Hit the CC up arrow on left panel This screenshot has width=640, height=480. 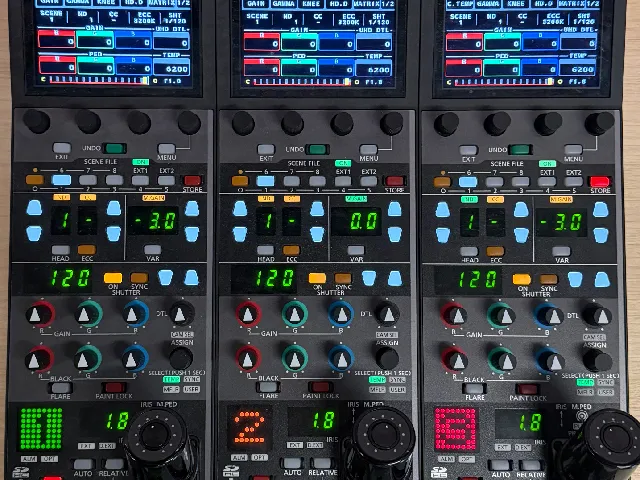(114, 208)
